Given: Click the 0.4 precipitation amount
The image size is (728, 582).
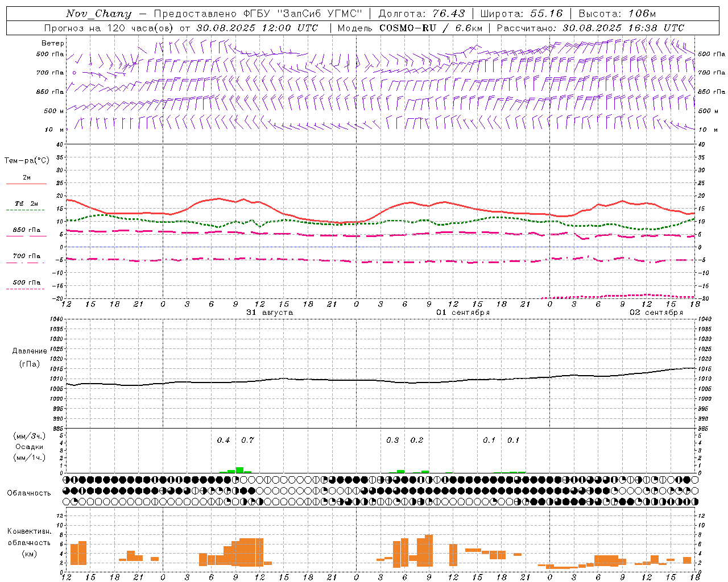Looking at the screenshot, I should (224, 440).
